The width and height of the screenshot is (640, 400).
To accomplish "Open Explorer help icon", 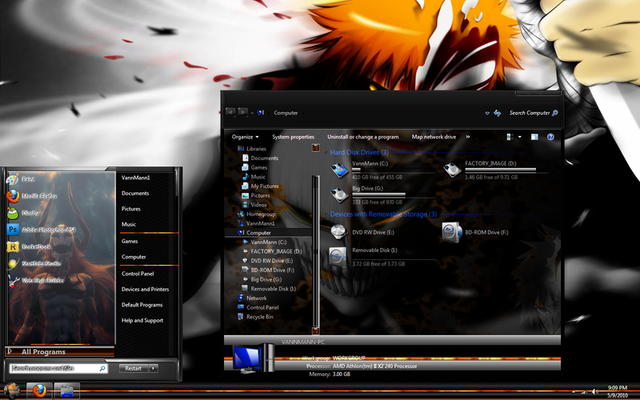I will tap(550, 137).
